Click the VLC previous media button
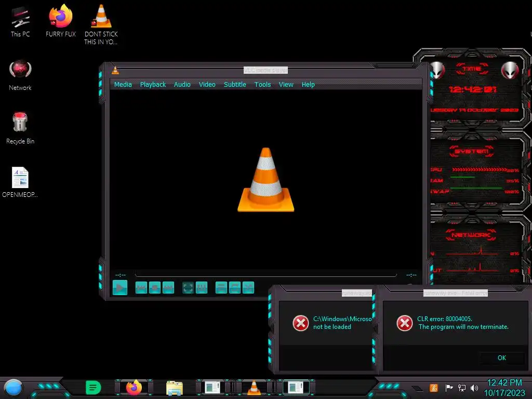The height and width of the screenshot is (399, 532). [x=141, y=288]
